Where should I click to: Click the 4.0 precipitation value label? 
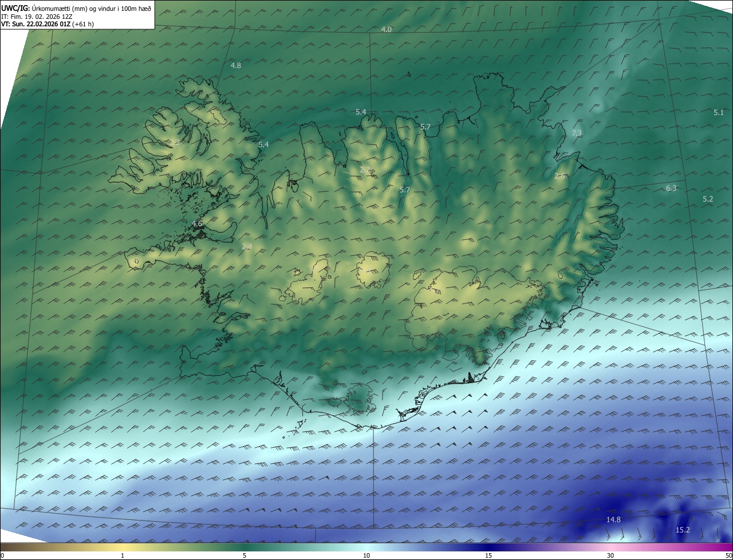387,29
